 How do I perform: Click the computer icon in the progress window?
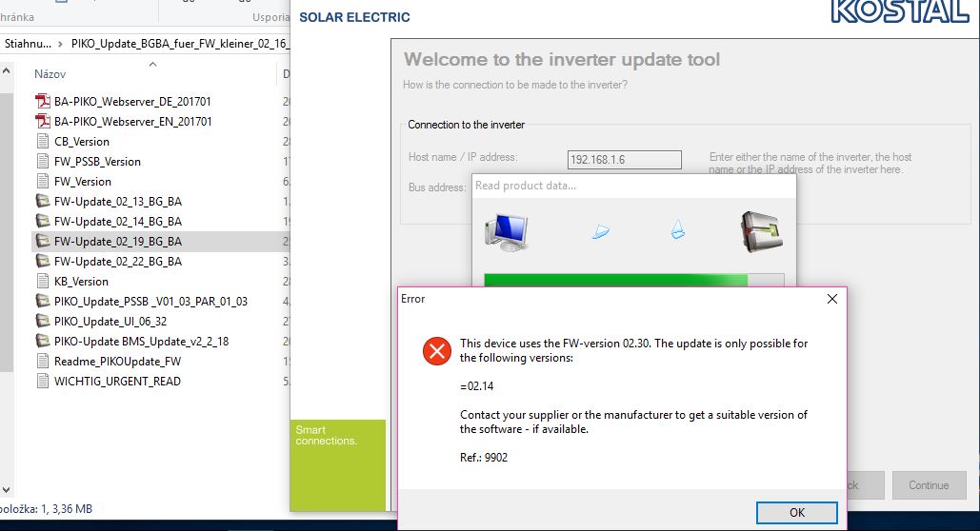pos(507,232)
